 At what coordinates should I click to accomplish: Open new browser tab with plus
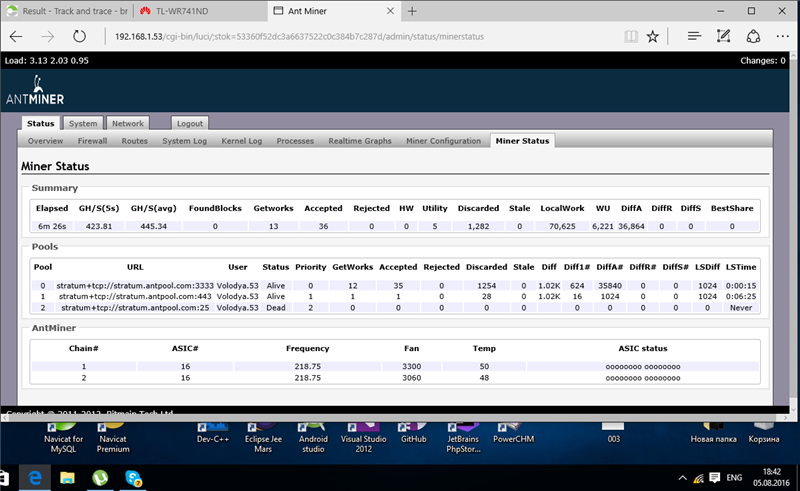pos(412,9)
